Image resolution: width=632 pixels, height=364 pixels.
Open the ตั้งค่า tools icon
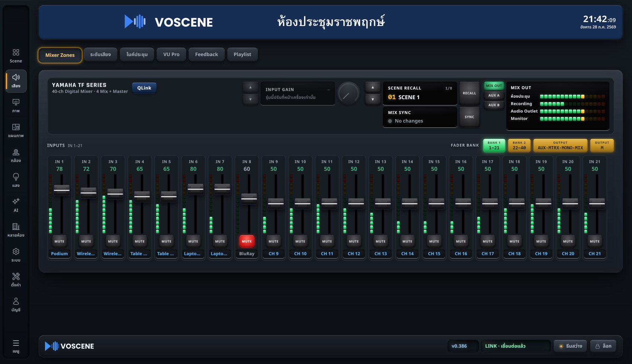click(x=16, y=280)
